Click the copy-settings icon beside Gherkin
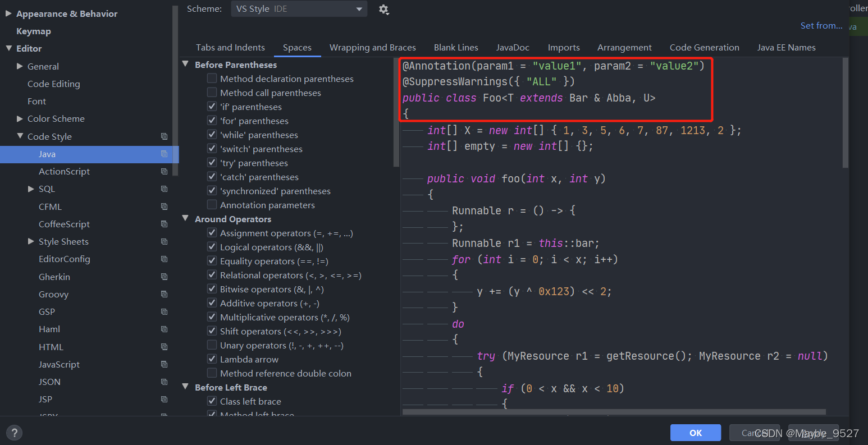 pos(164,277)
